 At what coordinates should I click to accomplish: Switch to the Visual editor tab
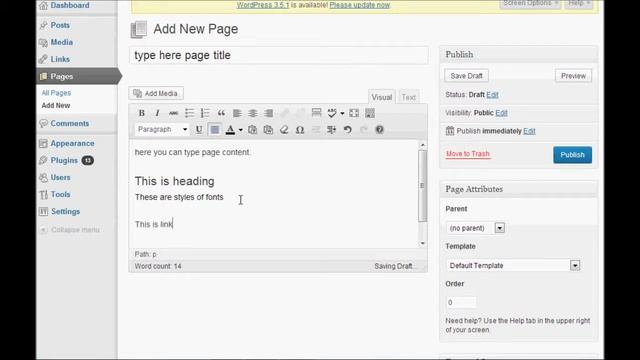(x=382, y=97)
